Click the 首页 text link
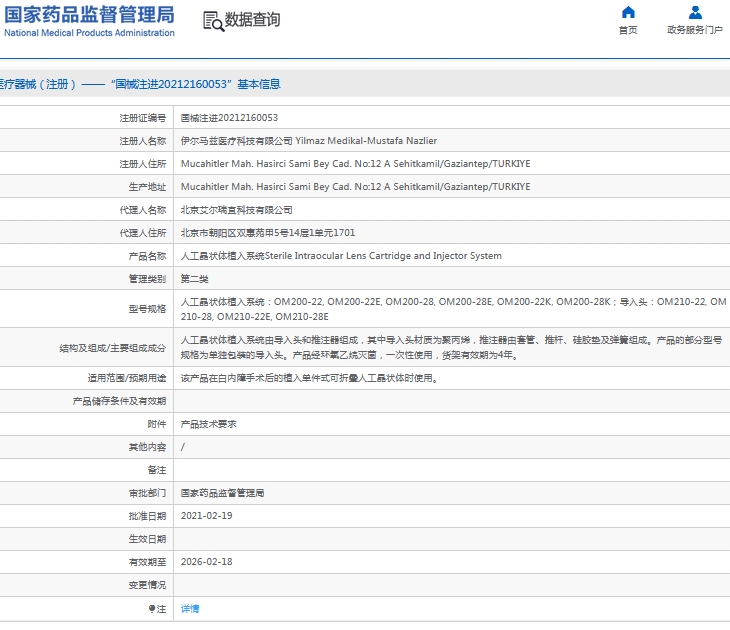Viewport: 730px width, 630px height. (628, 30)
